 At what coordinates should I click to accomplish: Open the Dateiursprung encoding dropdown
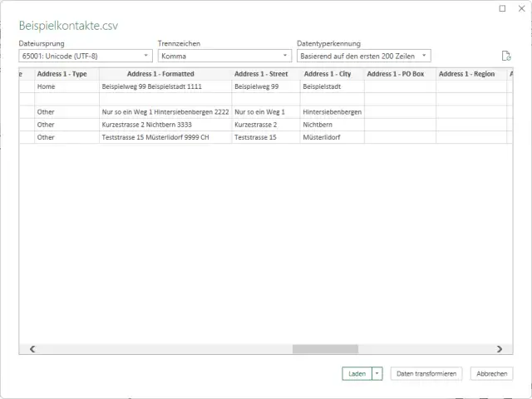point(86,56)
